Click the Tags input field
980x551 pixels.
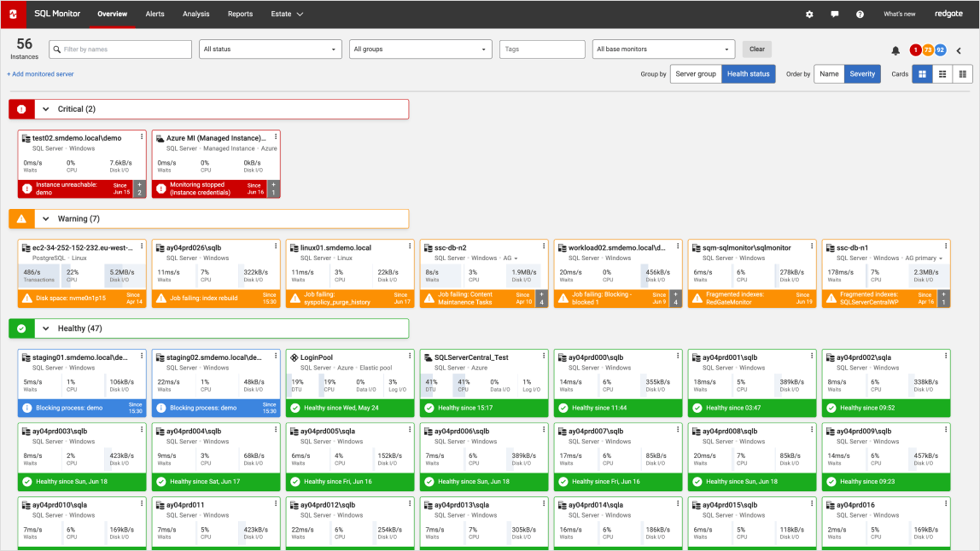[x=542, y=49]
